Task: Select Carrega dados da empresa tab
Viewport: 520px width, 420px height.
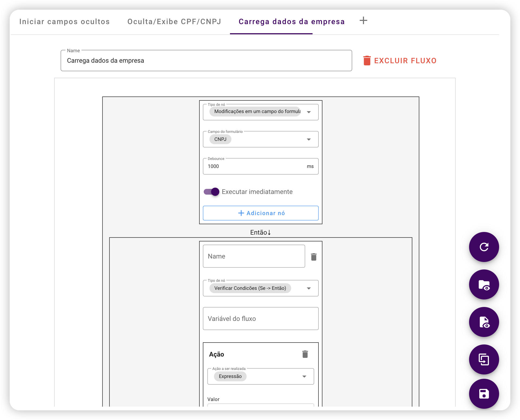Action: click(x=292, y=22)
